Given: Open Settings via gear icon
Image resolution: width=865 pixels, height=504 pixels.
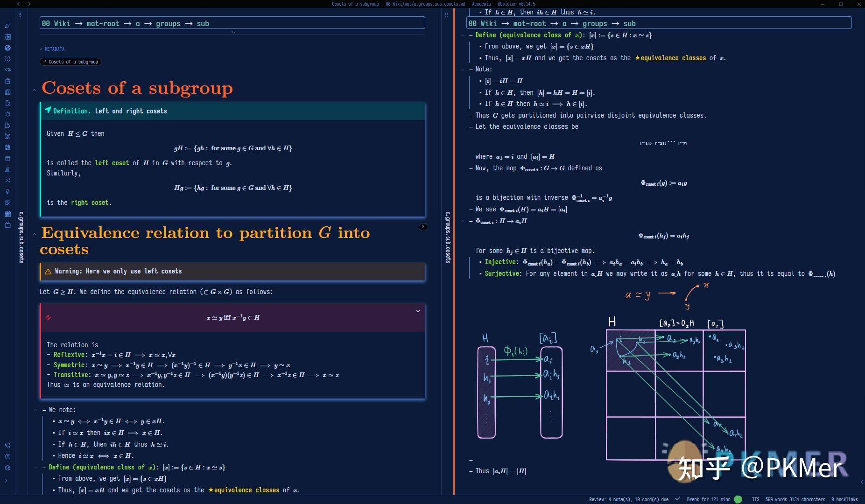Looking at the screenshot, I should pos(7,468).
